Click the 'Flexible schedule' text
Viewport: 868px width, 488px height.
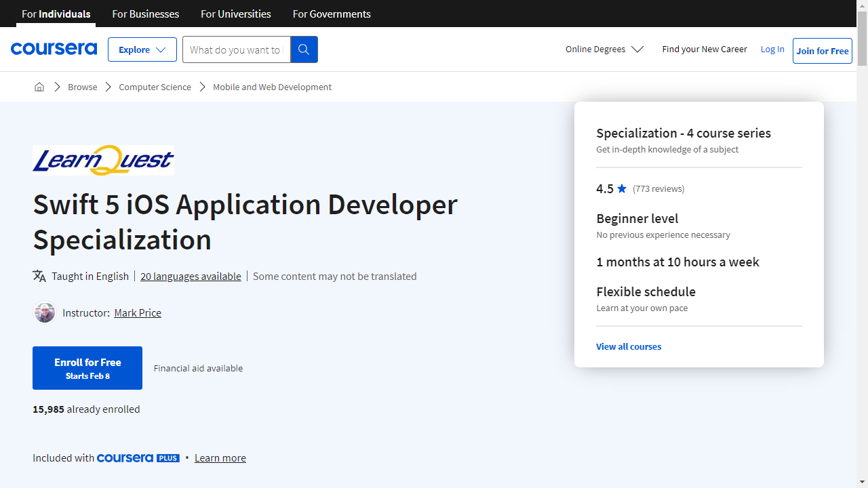646,291
